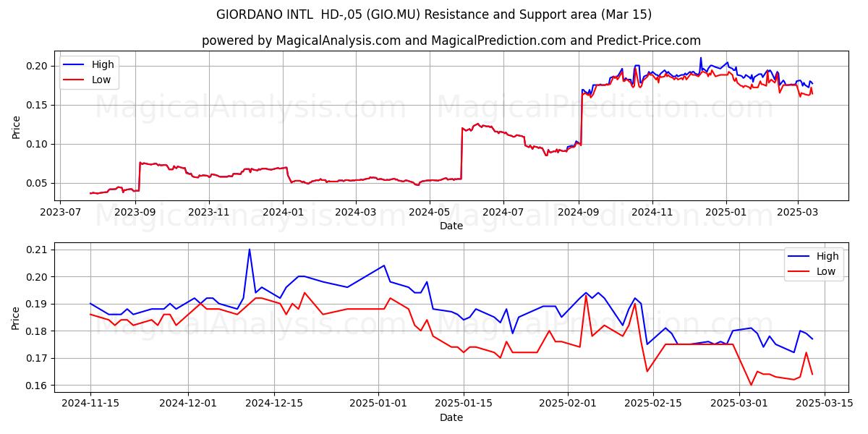The width and height of the screenshot is (868, 434).
Task: Click the 2024-01 tick label
Action: (x=283, y=212)
